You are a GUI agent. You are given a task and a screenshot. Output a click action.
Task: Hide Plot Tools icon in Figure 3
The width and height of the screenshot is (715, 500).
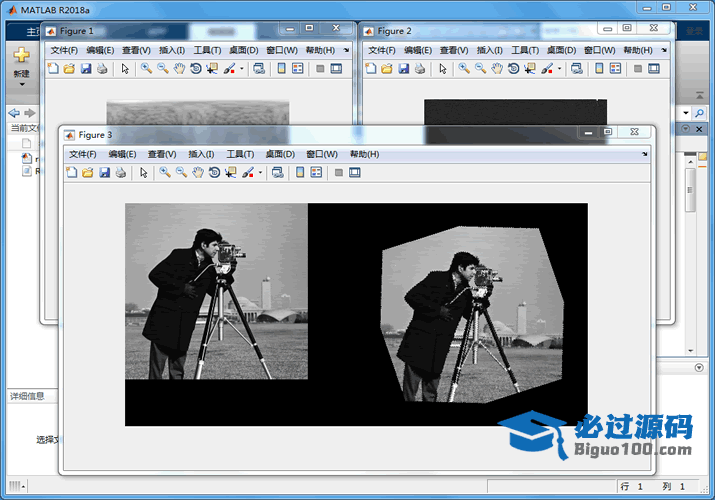point(338,172)
